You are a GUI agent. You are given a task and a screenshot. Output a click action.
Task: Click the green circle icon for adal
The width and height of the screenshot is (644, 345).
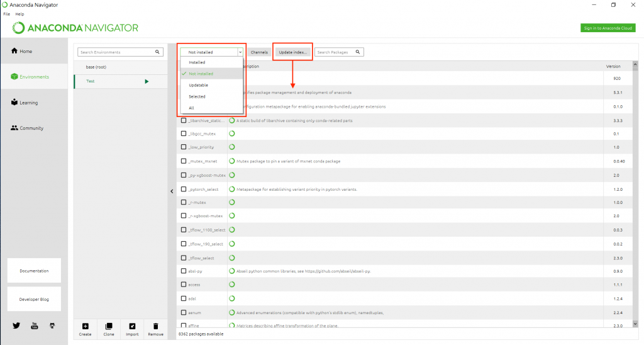tap(232, 298)
